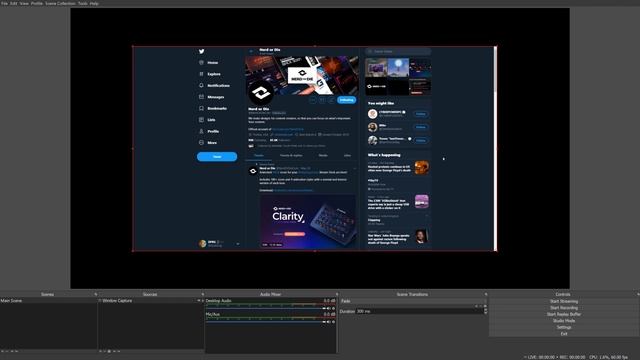Undock the Audio Mixer panel
Screen dimensions: 640x360
click(337, 294)
